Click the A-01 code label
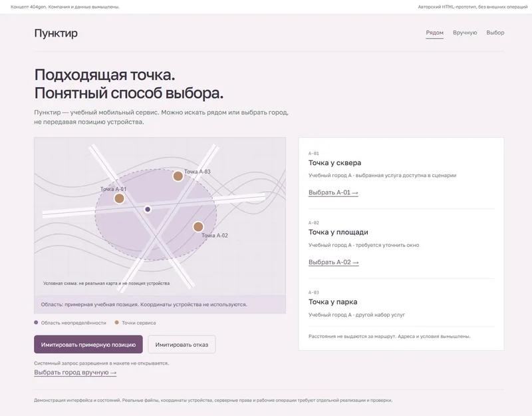 pos(313,154)
